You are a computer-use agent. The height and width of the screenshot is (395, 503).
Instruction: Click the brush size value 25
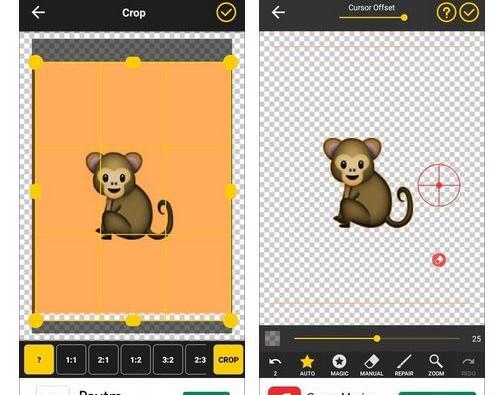[x=476, y=339]
